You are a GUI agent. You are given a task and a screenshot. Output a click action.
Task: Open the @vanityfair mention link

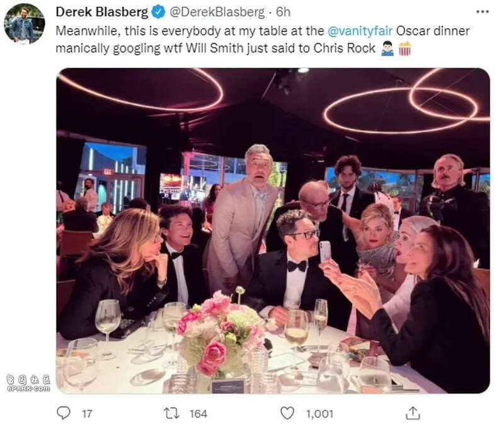coord(360,31)
